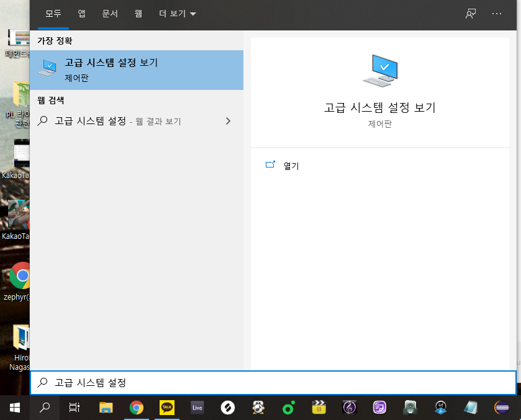
Task: Switch to the 앱 search tab
Action: (82, 14)
